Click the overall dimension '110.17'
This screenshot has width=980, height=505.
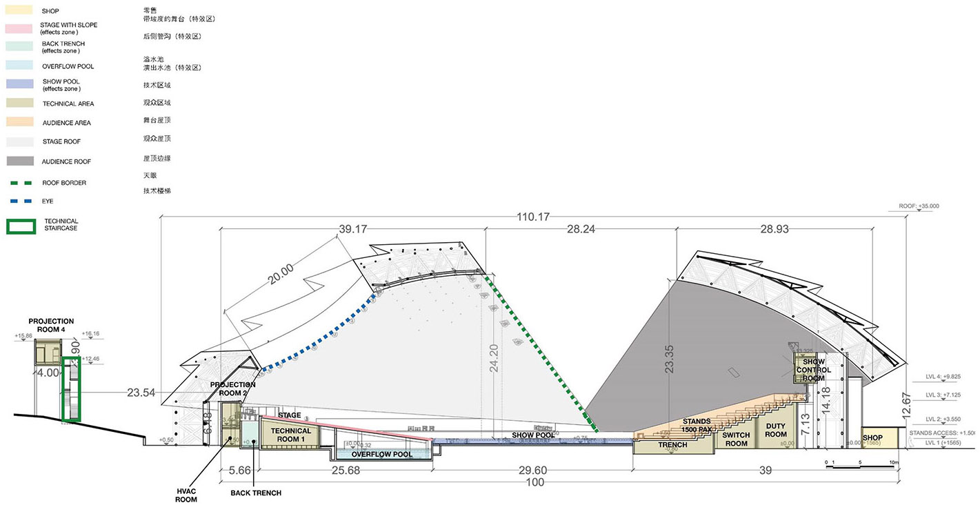tap(532, 217)
